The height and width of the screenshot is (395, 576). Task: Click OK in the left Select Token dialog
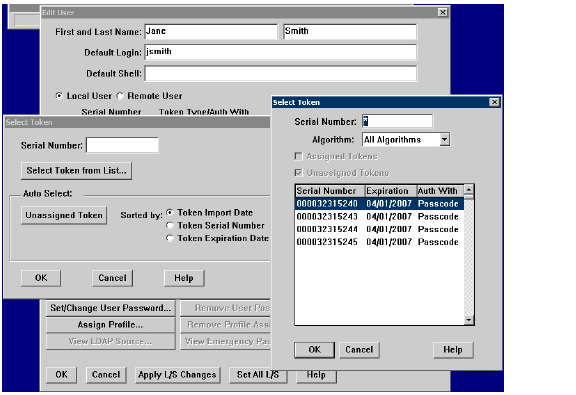tap(41, 278)
